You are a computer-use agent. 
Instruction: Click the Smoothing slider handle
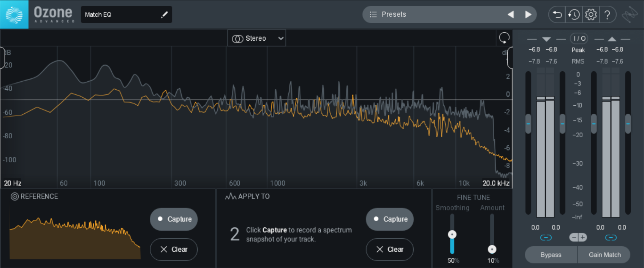452,234
